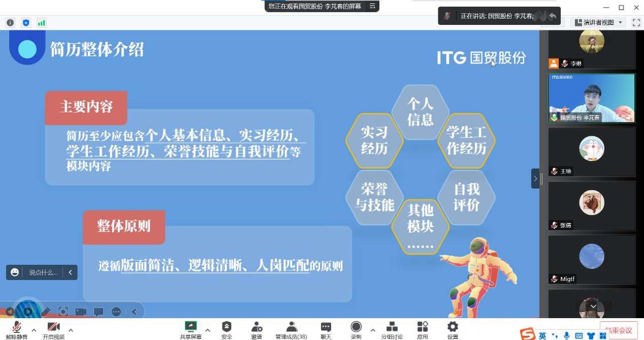Expand share options arrow next to 共享屏幕
Viewport: 644px width, 340px height.
point(207,330)
